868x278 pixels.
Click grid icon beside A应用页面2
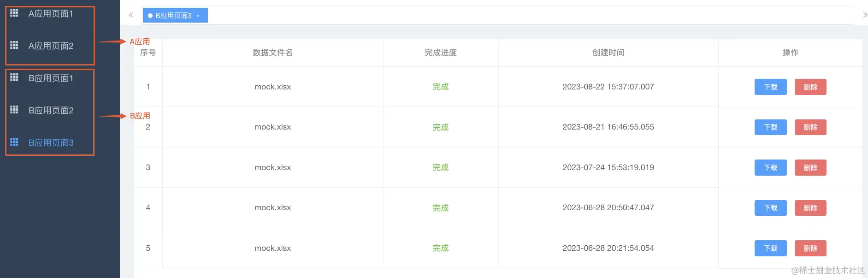click(x=14, y=45)
